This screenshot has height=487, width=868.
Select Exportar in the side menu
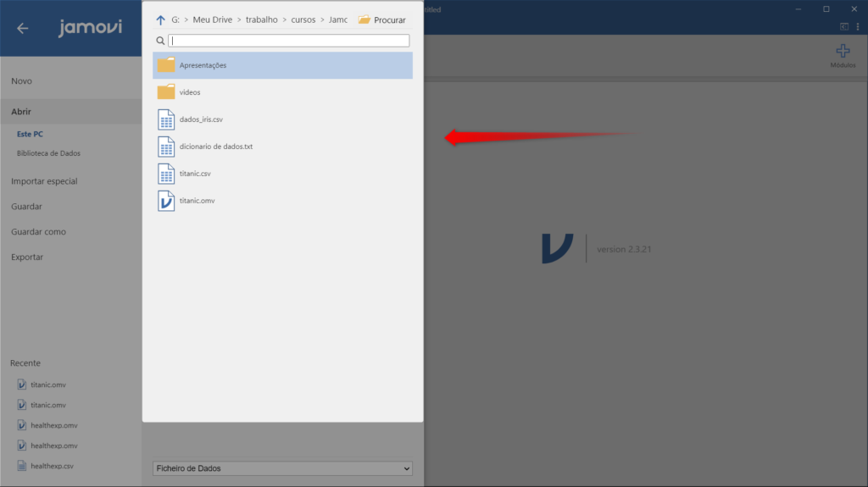coord(27,257)
